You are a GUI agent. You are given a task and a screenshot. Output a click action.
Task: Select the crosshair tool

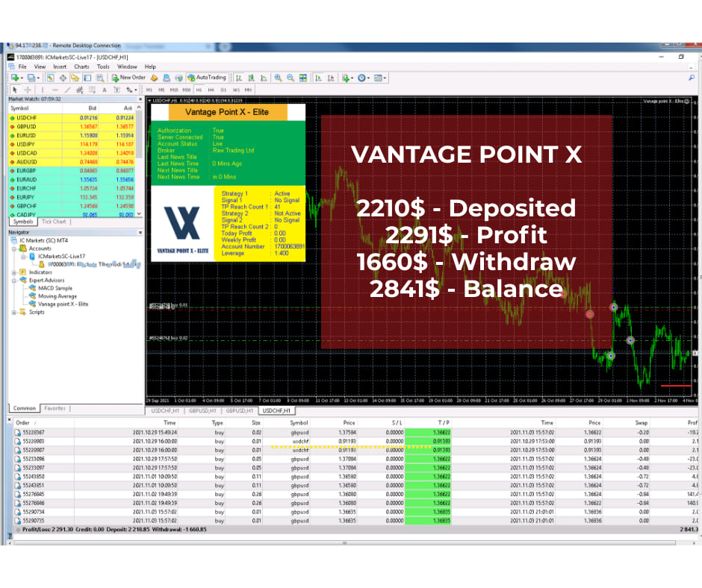(x=28, y=90)
